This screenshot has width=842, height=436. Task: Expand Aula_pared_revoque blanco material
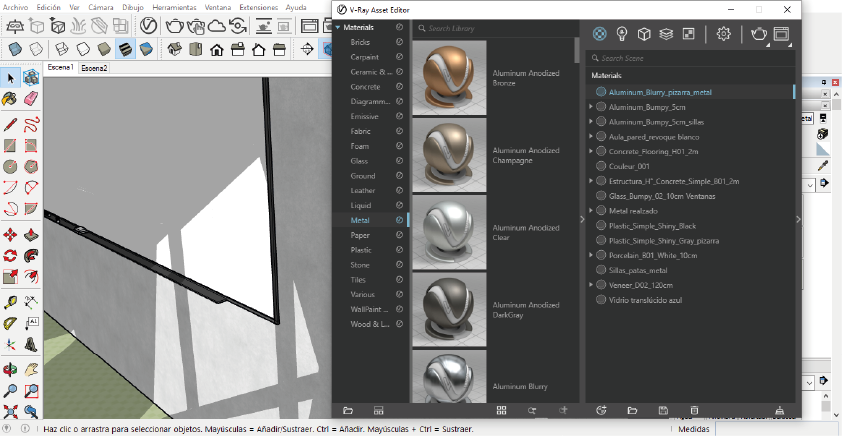coord(591,136)
